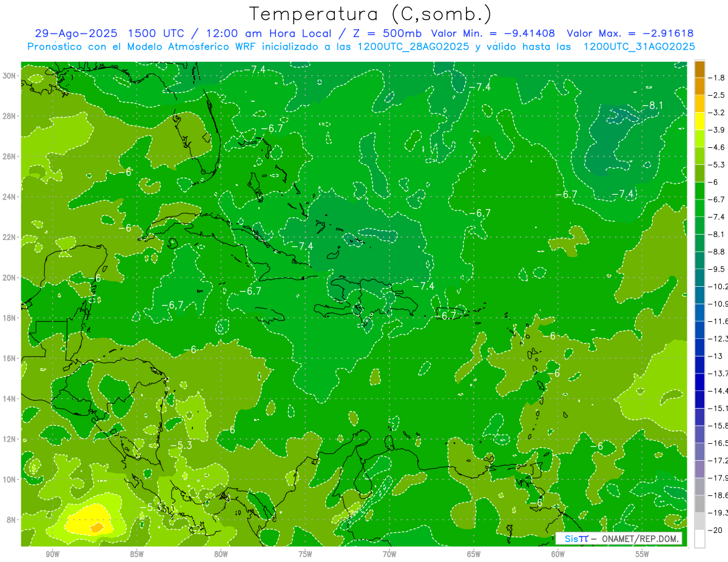This screenshot has height=562, width=728.
Task: Click the "Temperatura (C,somb.)" chart title
Action: coord(371,15)
